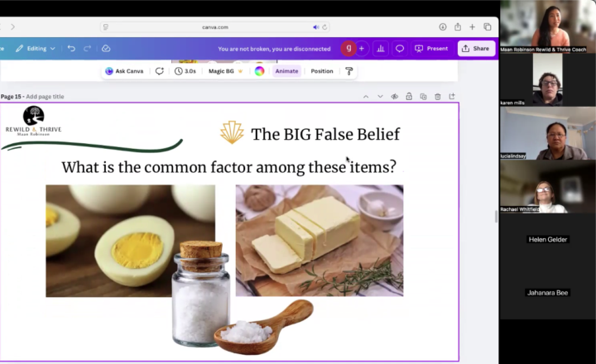The image size is (596, 364).
Task: Mute the tab audio speaker icon
Action: point(315,27)
